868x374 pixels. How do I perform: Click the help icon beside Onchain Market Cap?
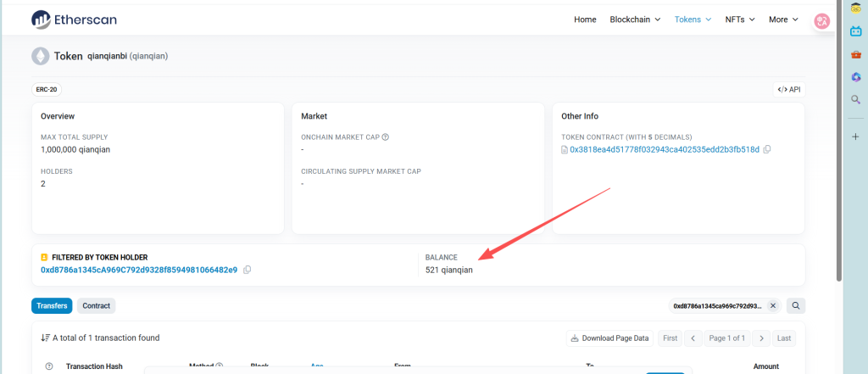(x=386, y=137)
